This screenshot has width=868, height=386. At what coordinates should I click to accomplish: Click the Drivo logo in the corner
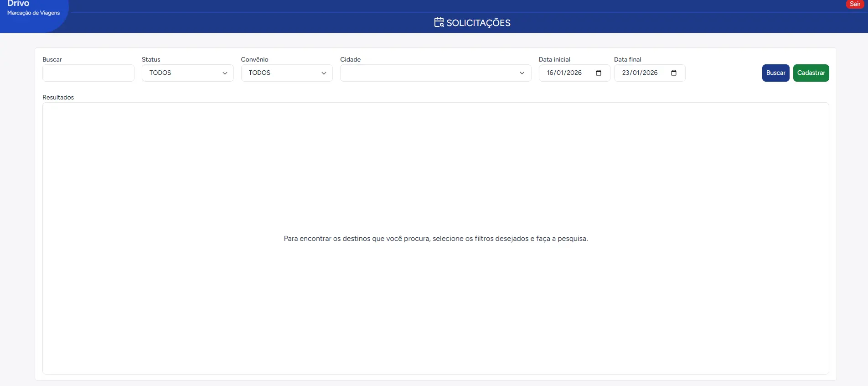tap(18, 4)
